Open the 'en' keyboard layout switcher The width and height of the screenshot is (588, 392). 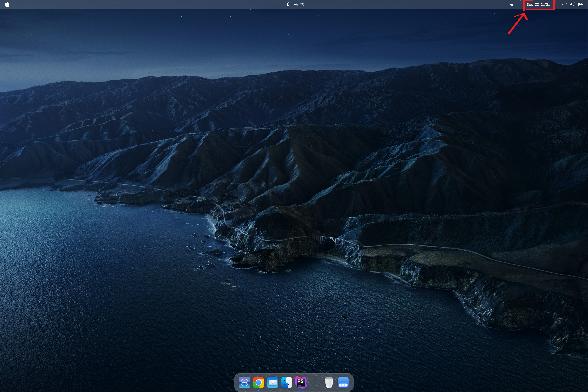(x=512, y=4)
